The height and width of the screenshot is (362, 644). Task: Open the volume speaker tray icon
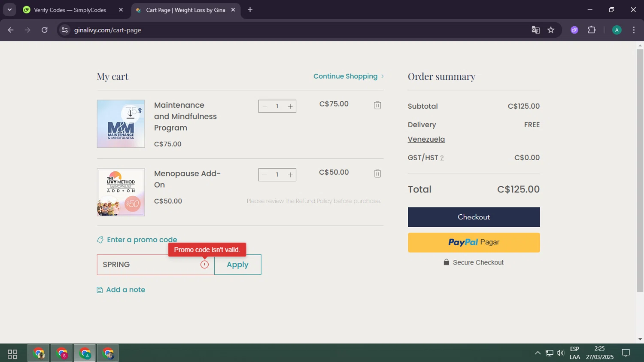point(560,353)
